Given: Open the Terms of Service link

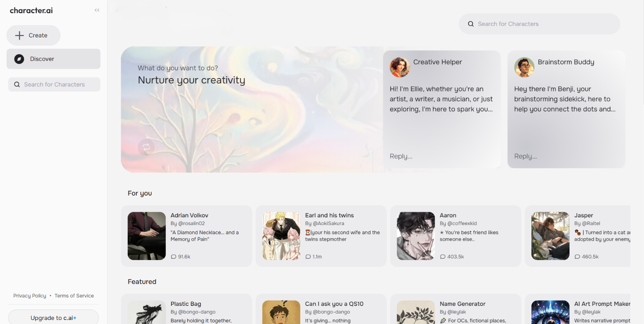Looking at the screenshot, I should 74,296.
